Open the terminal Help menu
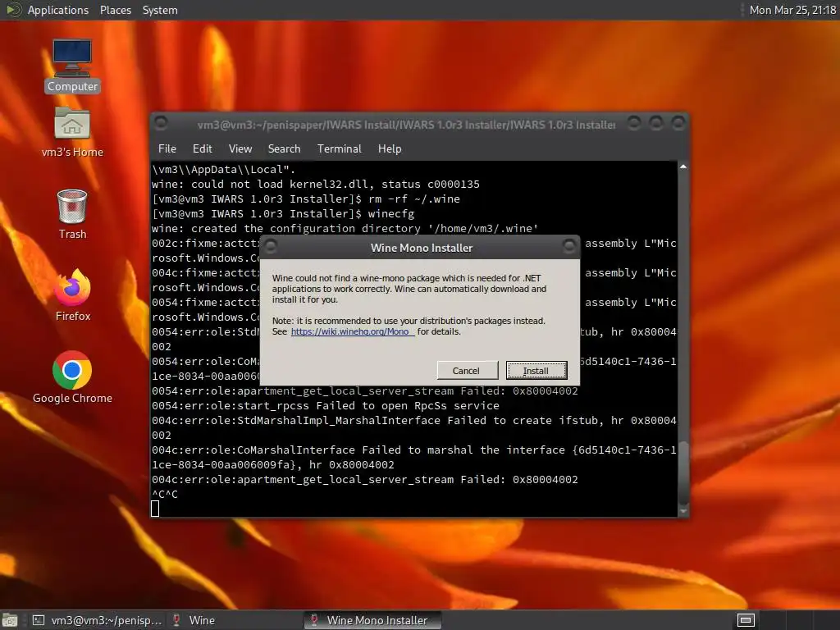The image size is (840, 630). point(390,149)
